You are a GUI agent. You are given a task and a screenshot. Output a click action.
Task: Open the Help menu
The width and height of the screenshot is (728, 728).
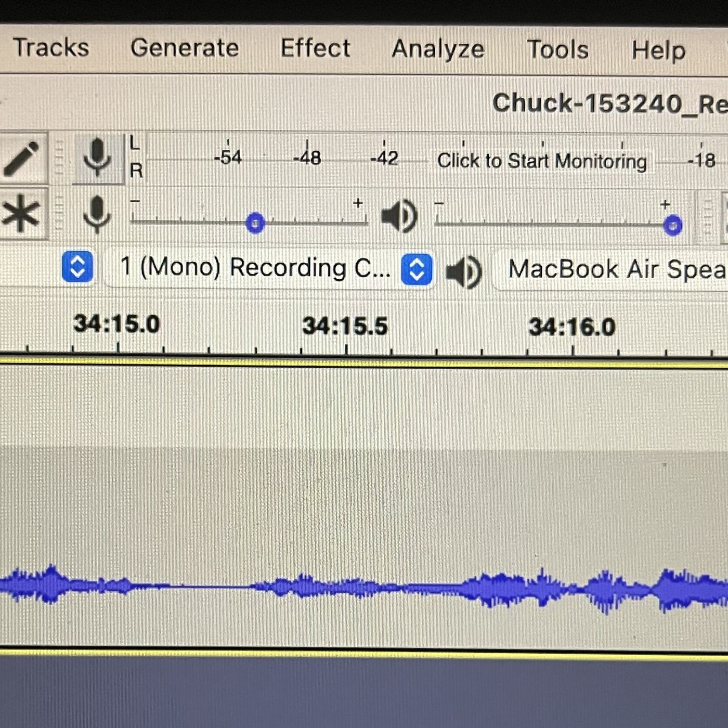pos(658,51)
